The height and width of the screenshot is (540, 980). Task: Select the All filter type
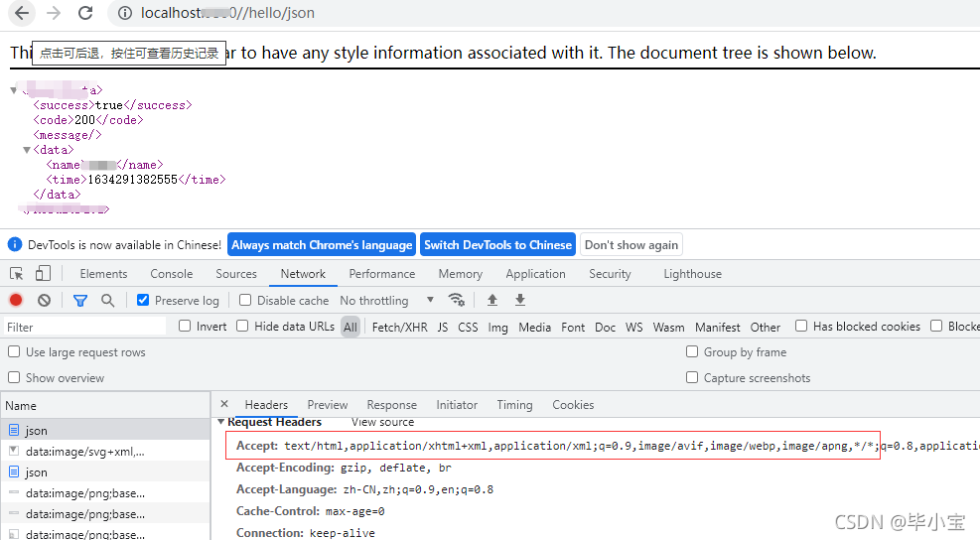350,327
